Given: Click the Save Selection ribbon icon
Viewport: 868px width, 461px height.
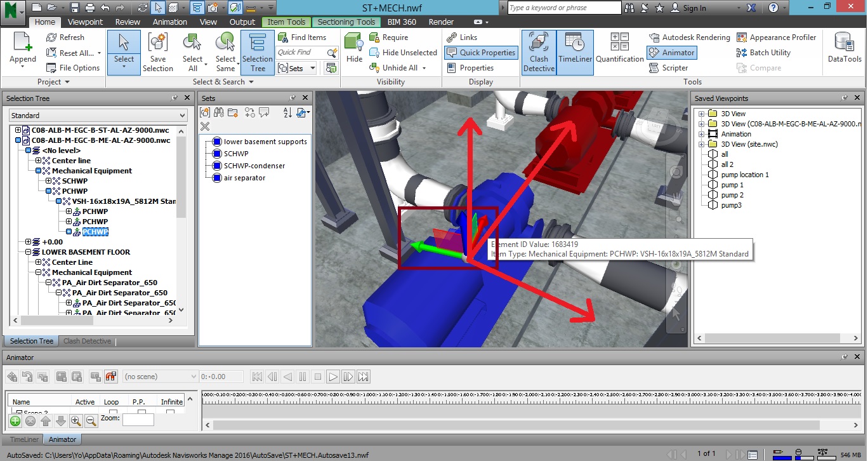Looking at the screenshot, I should coord(158,51).
